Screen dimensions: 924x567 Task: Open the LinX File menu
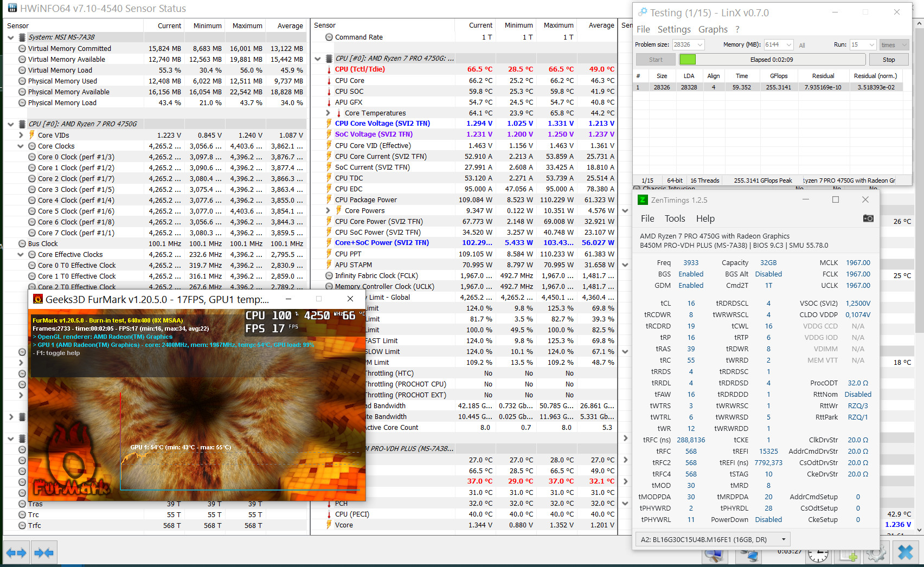click(643, 29)
